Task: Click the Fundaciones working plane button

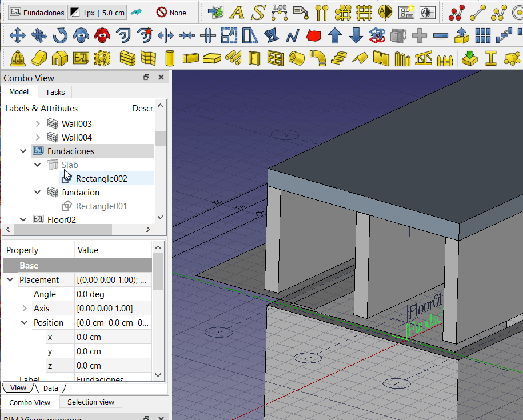Action: [x=37, y=12]
